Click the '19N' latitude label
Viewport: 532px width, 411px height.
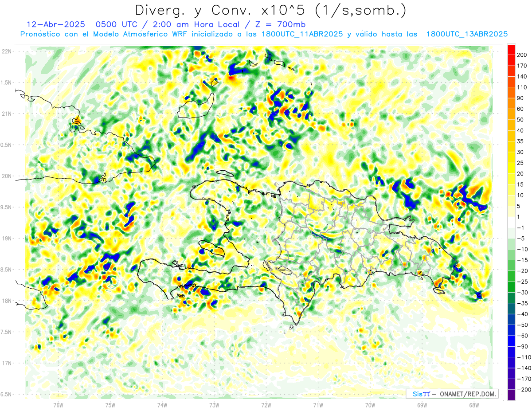pyautogui.click(x=7, y=239)
